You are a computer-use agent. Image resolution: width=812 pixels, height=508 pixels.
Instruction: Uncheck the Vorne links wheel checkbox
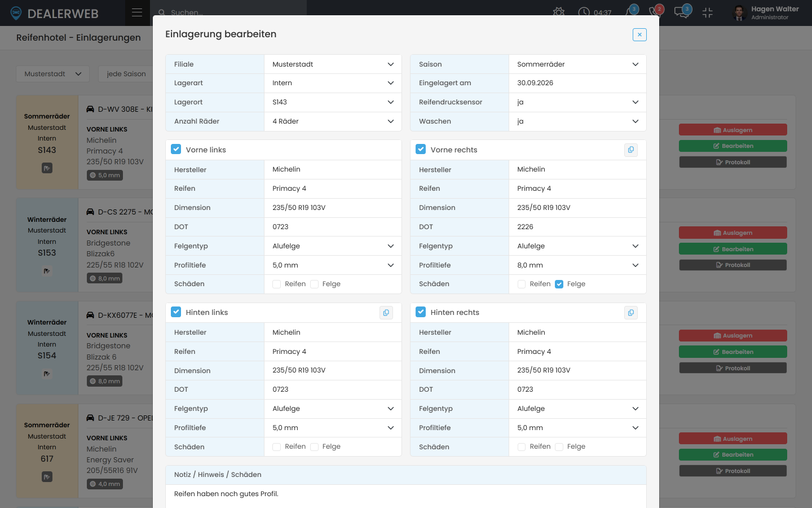(176, 149)
